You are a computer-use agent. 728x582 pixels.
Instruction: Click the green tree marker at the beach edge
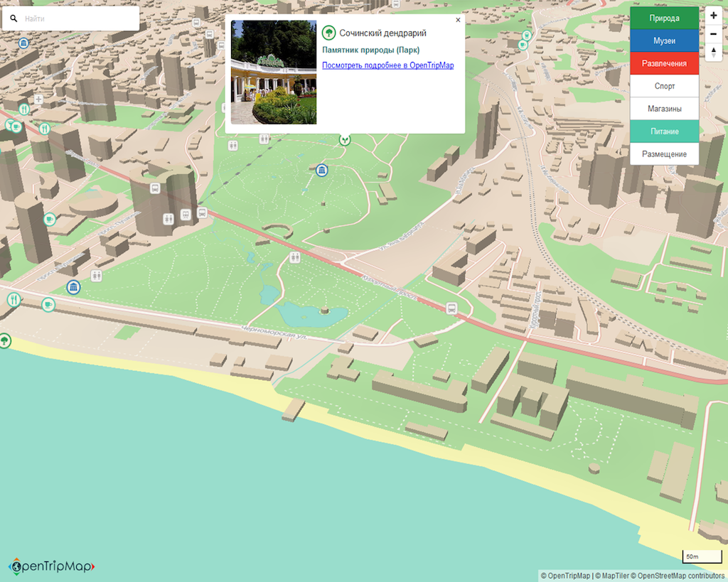(5, 340)
